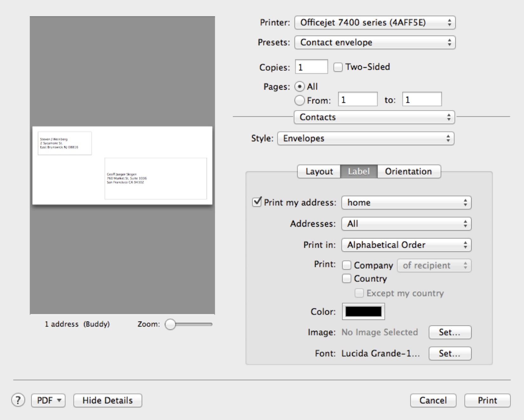Open the Print in order dropdown
The height and width of the screenshot is (420, 524).
click(406, 245)
